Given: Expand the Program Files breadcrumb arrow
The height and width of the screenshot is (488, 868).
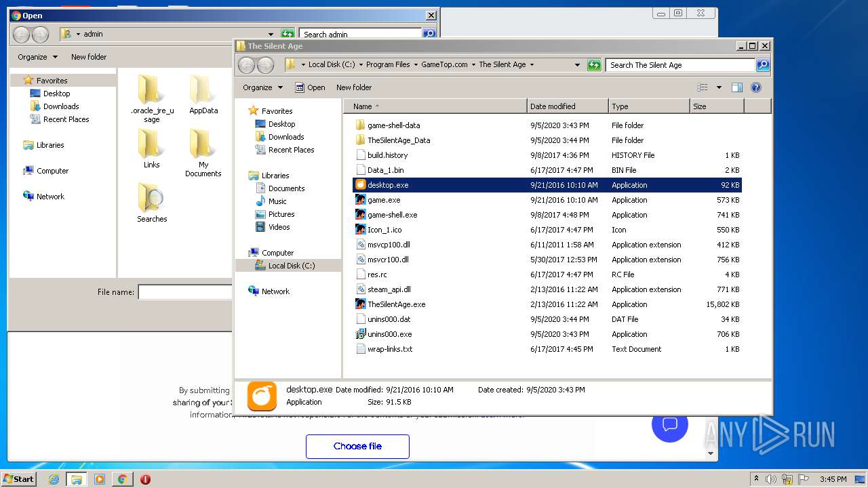Looking at the screenshot, I should [x=415, y=65].
